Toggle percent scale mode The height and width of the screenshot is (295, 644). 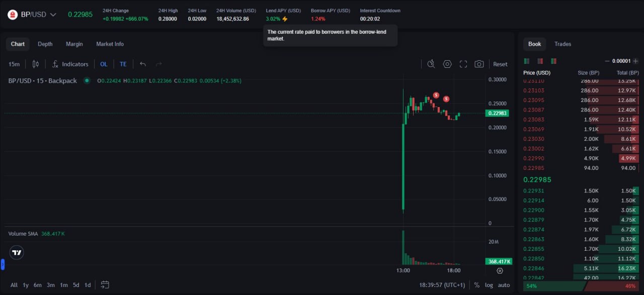coord(477,285)
